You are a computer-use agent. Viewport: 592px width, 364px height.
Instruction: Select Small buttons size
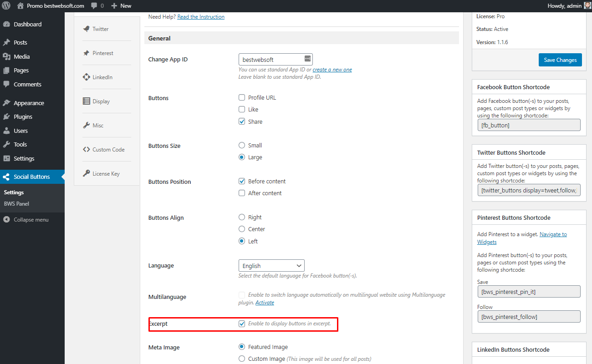pyautogui.click(x=242, y=145)
